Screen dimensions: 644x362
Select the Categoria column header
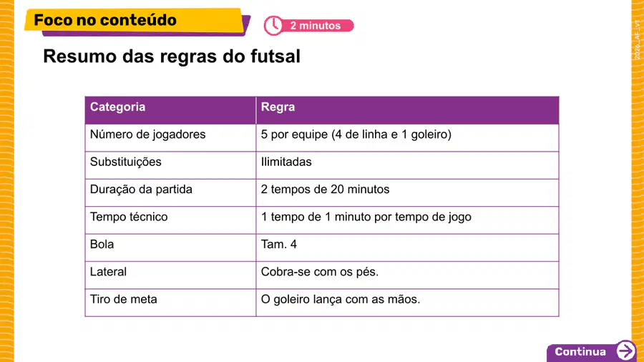(170, 110)
